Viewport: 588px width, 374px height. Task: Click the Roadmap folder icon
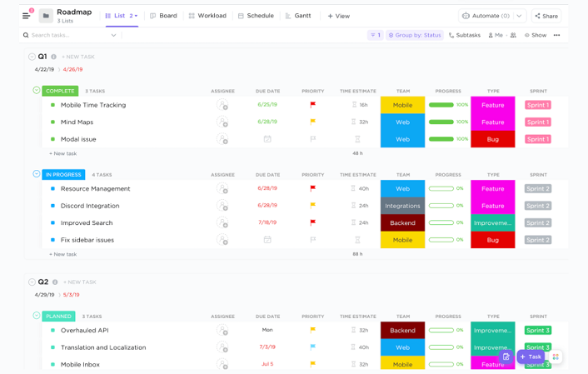coord(46,16)
